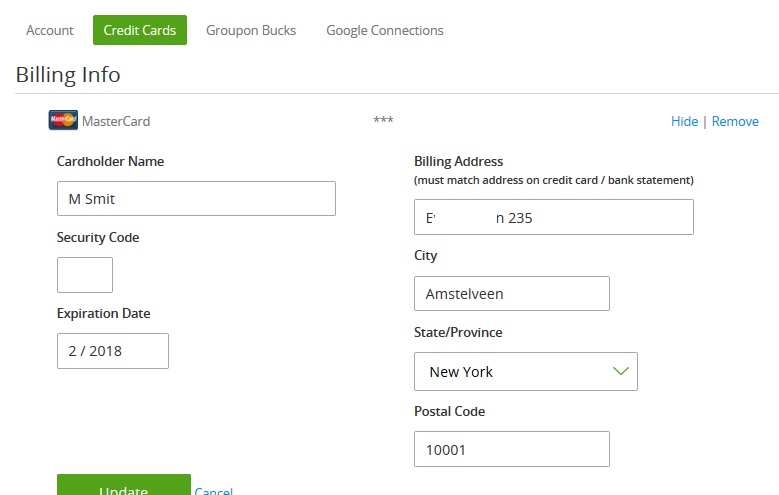Click the MasterCard card name text

[x=116, y=121]
